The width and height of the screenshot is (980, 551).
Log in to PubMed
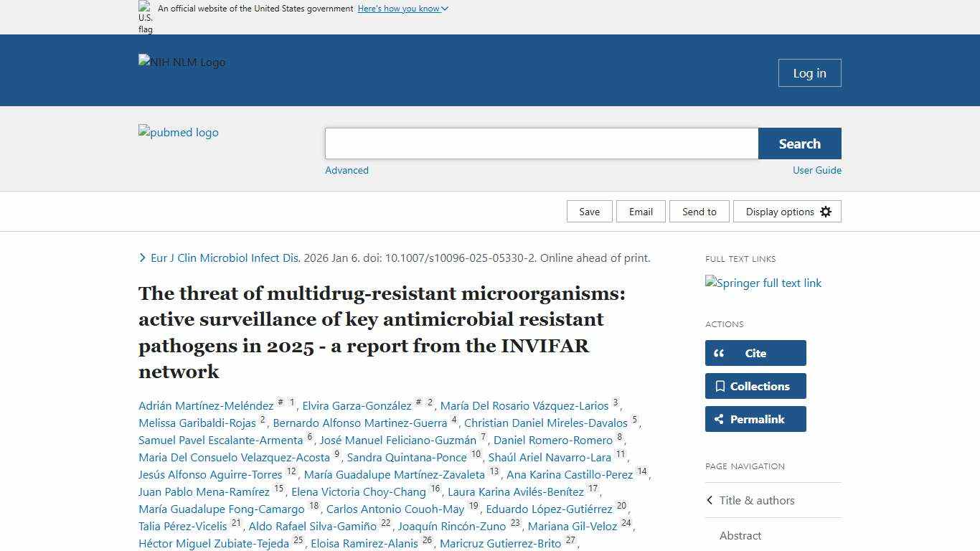point(809,72)
